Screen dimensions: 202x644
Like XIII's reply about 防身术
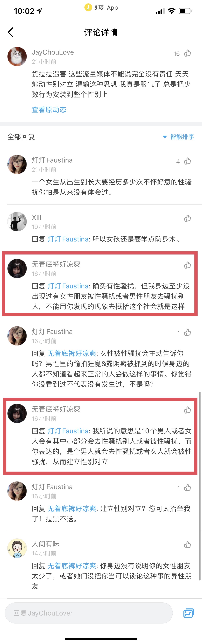[187, 218]
